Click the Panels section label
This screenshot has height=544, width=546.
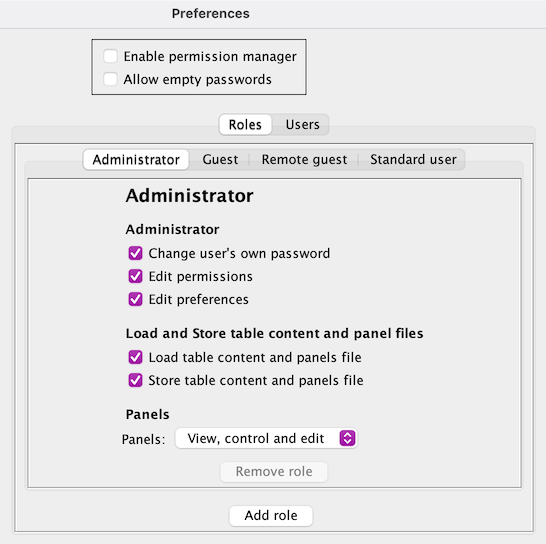pyautogui.click(x=148, y=414)
